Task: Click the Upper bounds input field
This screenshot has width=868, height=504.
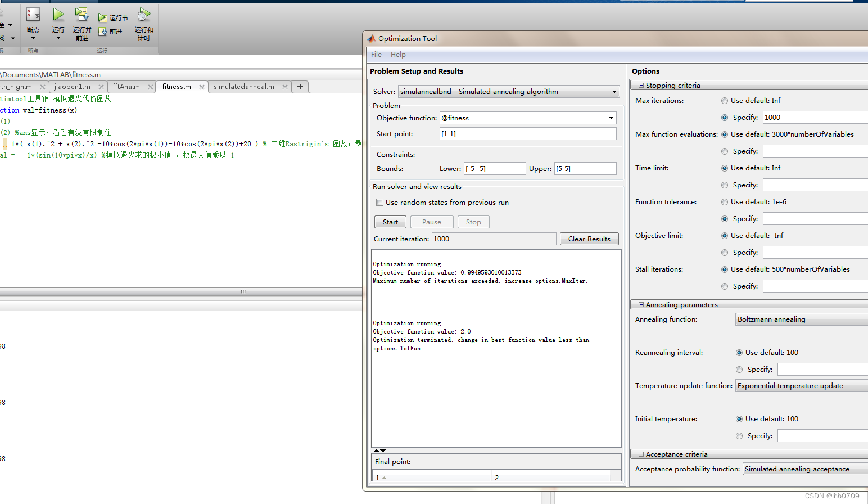Action: 585,169
